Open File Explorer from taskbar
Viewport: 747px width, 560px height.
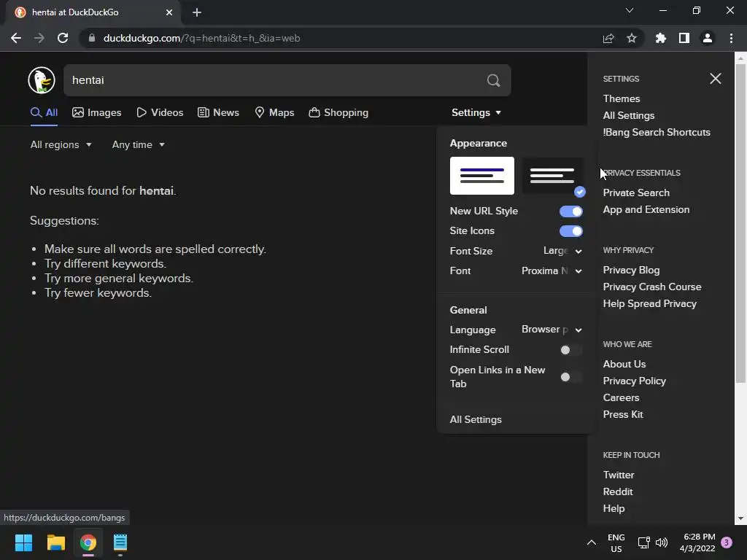pyautogui.click(x=55, y=542)
